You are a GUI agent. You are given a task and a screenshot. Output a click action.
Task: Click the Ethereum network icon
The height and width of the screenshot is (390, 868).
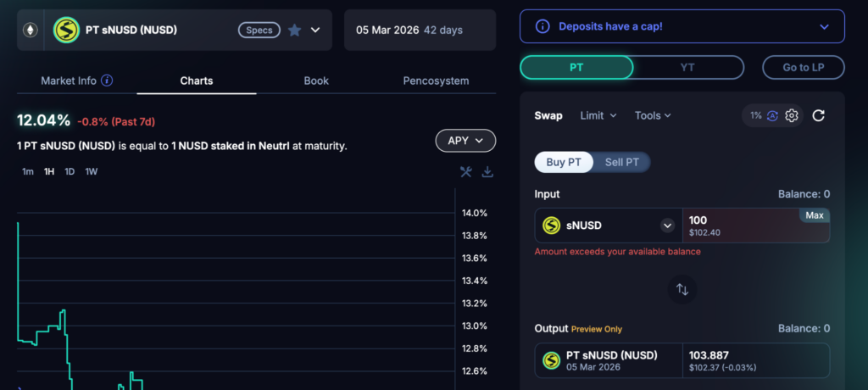coord(31,31)
